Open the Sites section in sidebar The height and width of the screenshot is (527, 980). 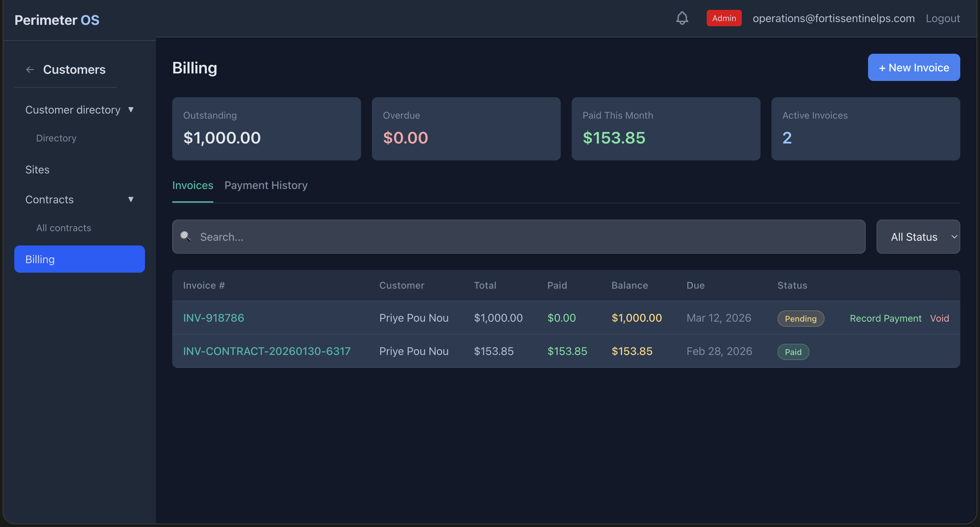[x=37, y=170]
